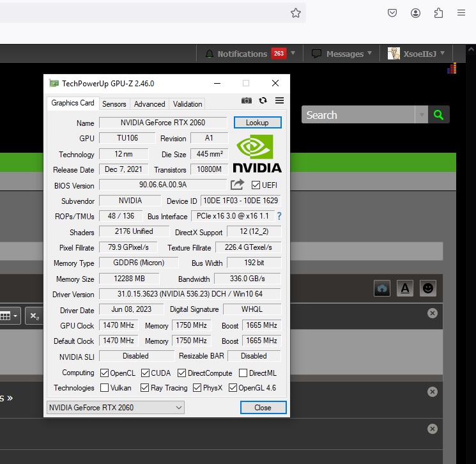Toggle the DirectML checkbox
476x464 pixels.
click(x=243, y=373)
